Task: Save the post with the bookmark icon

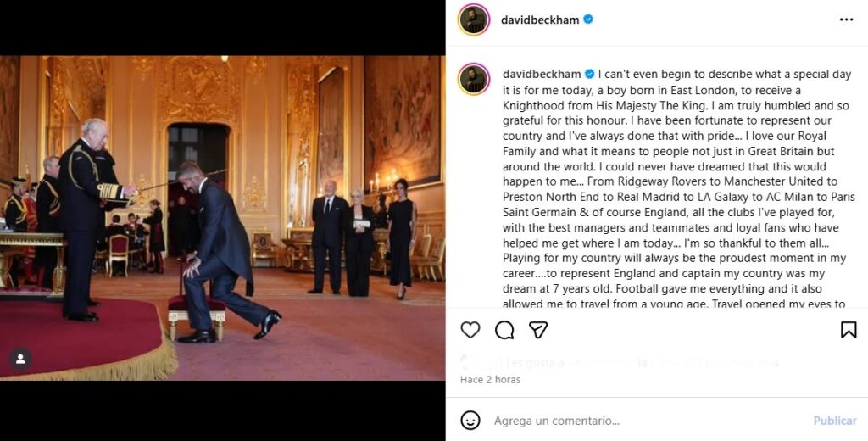Action: point(849,330)
